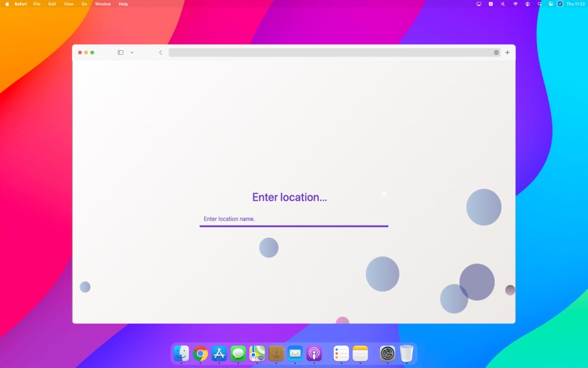Open Contacts from the Dock
Image resolution: width=588 pixels, height=368 pixels.
[x=277, y=354]
